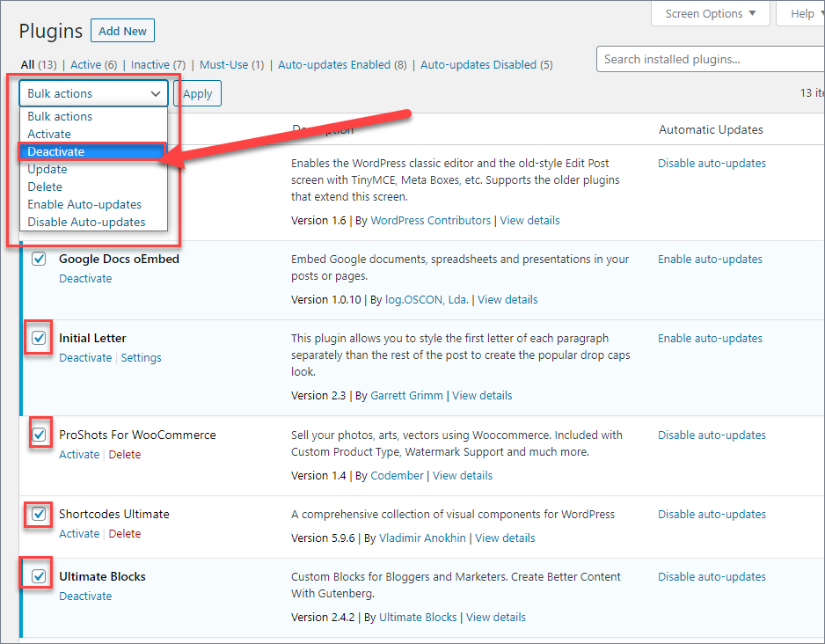Choose Enable Auto-updates bulk option
Screen dimensions: 825x644
(x=93, y=204)
